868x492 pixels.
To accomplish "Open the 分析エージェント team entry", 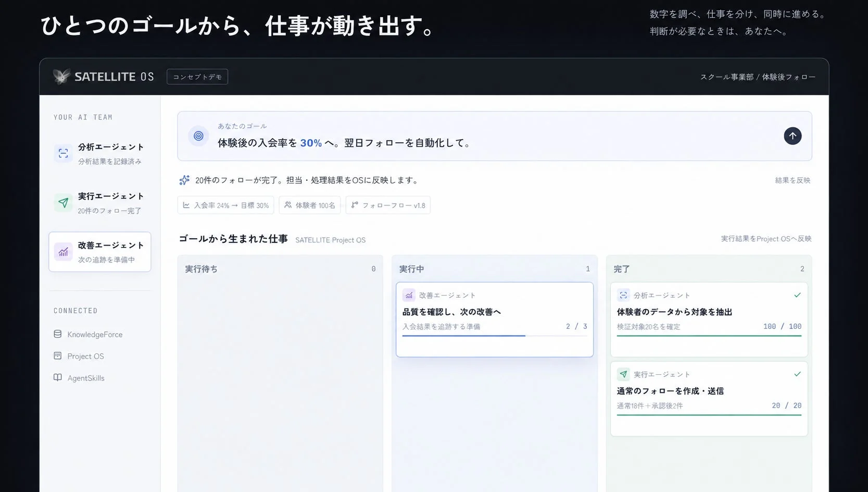I will (100, 154).
